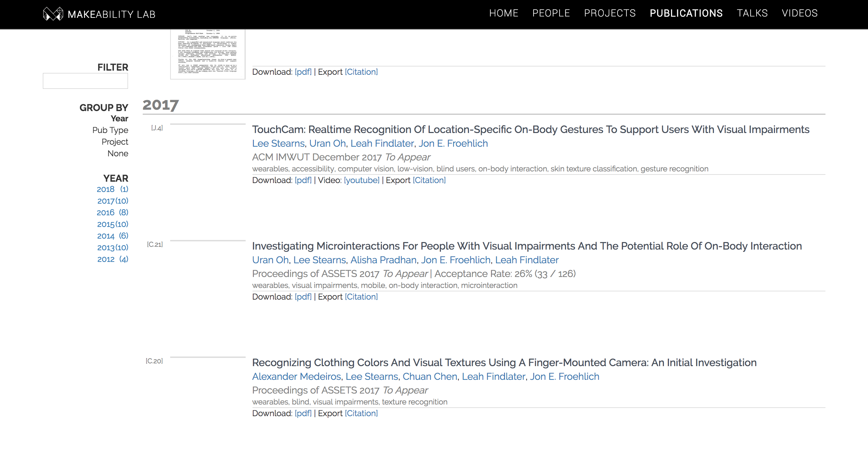Select None under GROUP BY
The width and height of the screenshot is (868, 458).
tap(117, 153)
